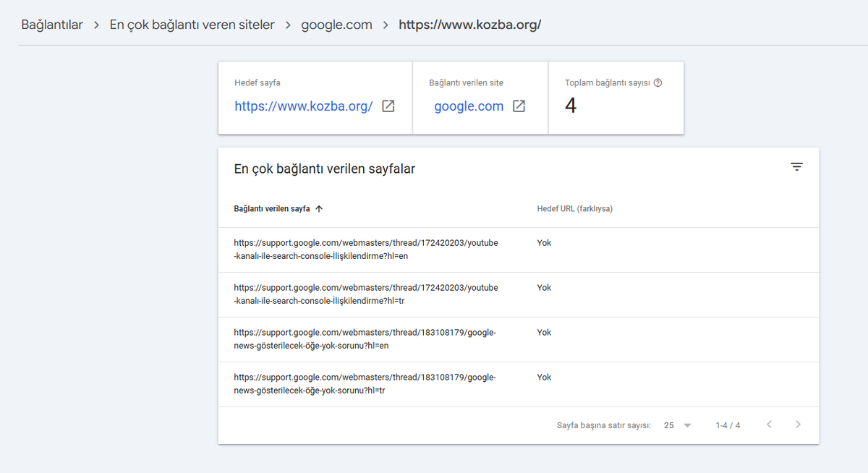The image size is (868, 473).
Task: Click total link count 4
Action: [x=571, y=106]
